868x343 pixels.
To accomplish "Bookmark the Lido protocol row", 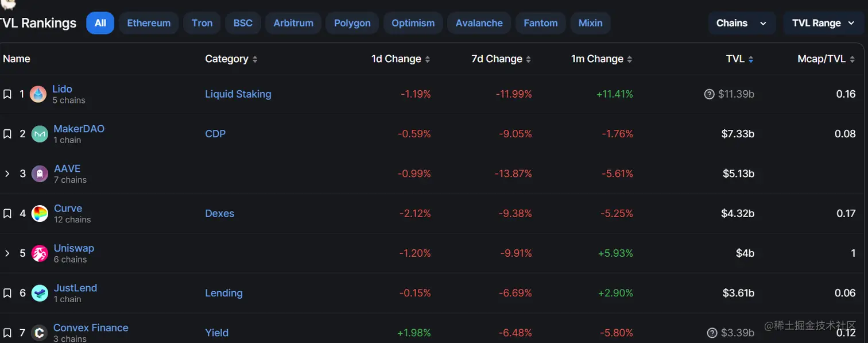I will (x=7, y=94).
